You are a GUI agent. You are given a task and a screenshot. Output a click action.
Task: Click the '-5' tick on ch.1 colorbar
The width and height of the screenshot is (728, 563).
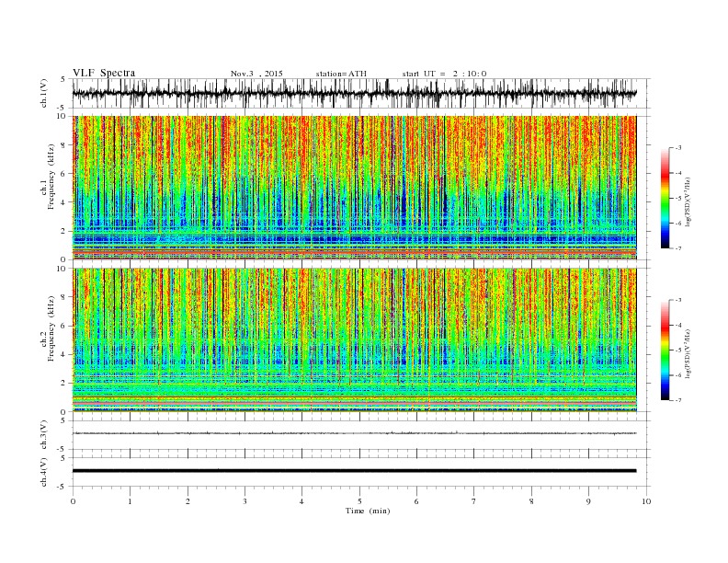(678, 198)
